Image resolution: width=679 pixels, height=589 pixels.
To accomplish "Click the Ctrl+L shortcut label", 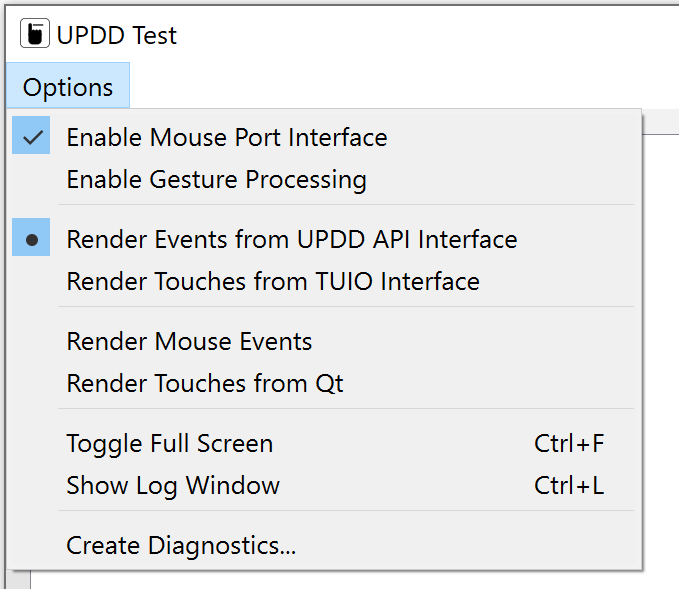I will coord(569,485).
